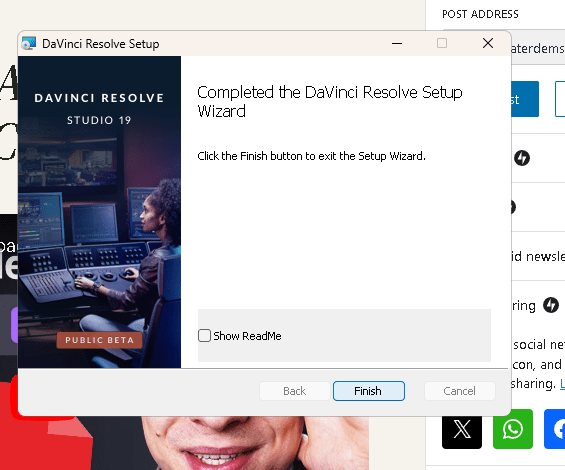This screenshot has width=565, height=470.
Task: Click the Show ReadMe label text
Action: tap(247, 336)
